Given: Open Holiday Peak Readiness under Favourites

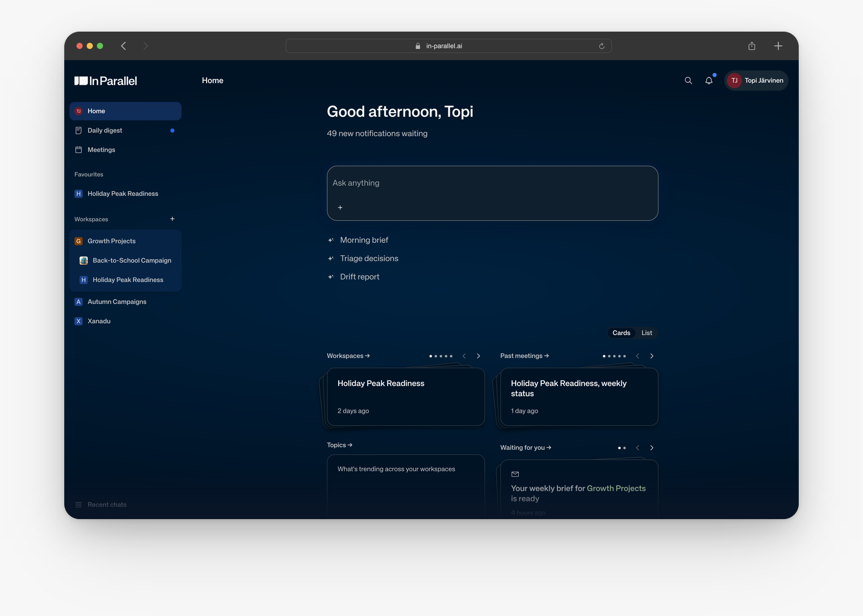Looking at the screenshot, I should click(x=125, y=194).
